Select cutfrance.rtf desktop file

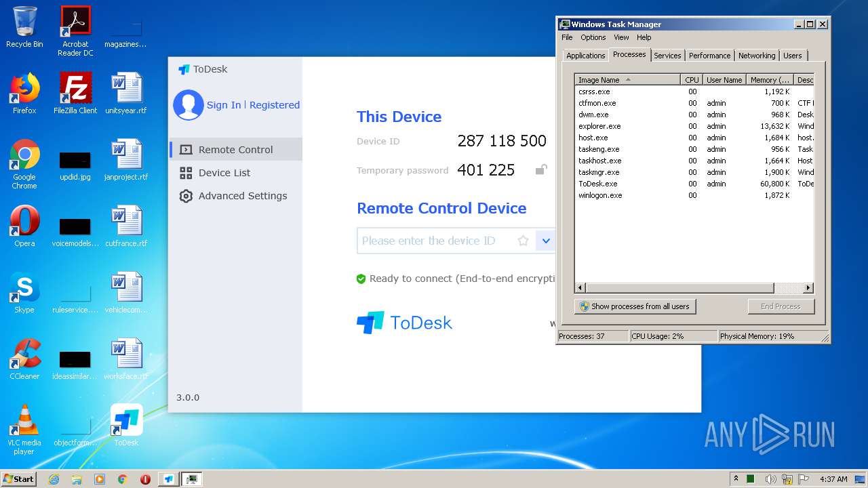tap(126, 226)
